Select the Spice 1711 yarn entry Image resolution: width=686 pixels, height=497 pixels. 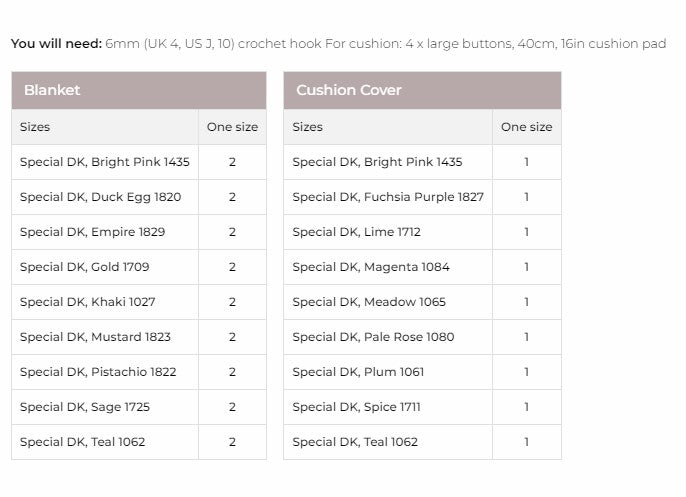click(356, 407)
